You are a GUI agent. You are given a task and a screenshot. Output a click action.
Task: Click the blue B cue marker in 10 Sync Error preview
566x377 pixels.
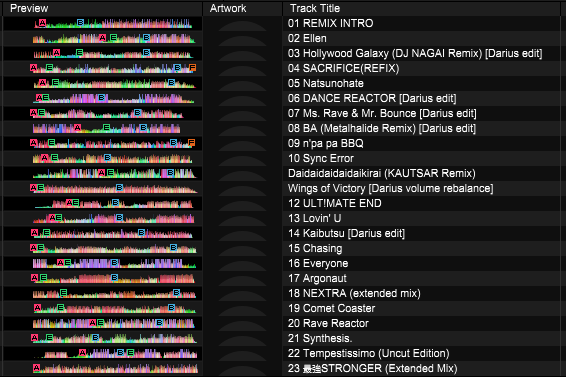[107, 157]
